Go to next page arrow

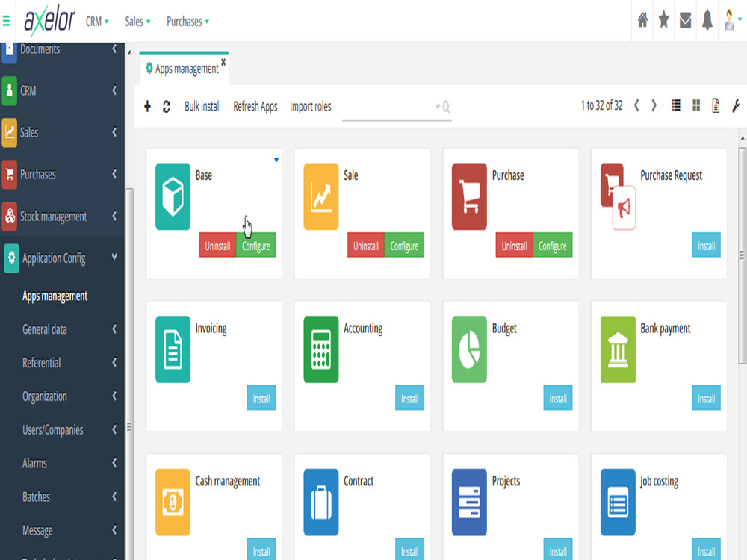(x=654, y=105)
